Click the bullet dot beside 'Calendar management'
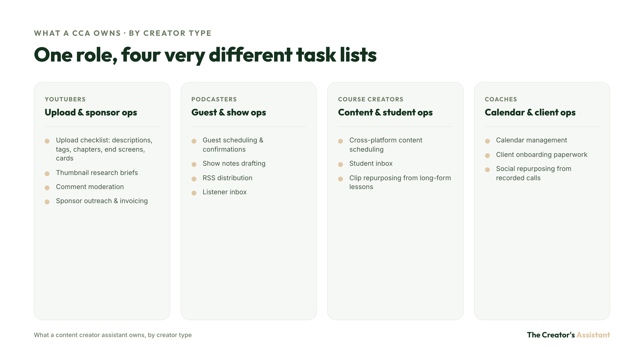Image resolution: width=644 pixels, height=362 pixels. click(x=487, y=141)
